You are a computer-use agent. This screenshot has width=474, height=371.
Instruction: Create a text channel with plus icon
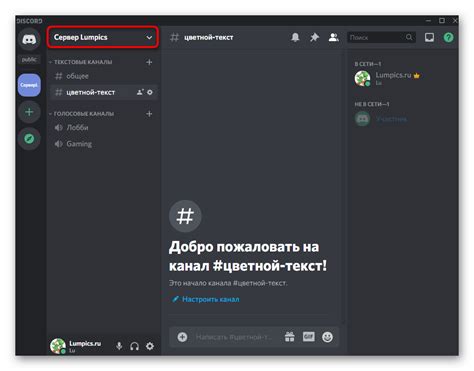(149, 62)
